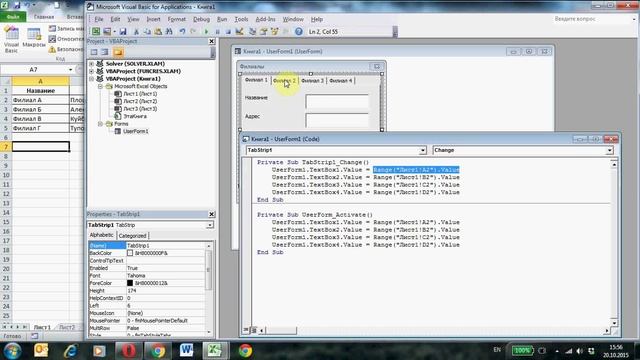Click the Toggle Folders icon in the Project panel
640x360 pixels.
(118, 52)
